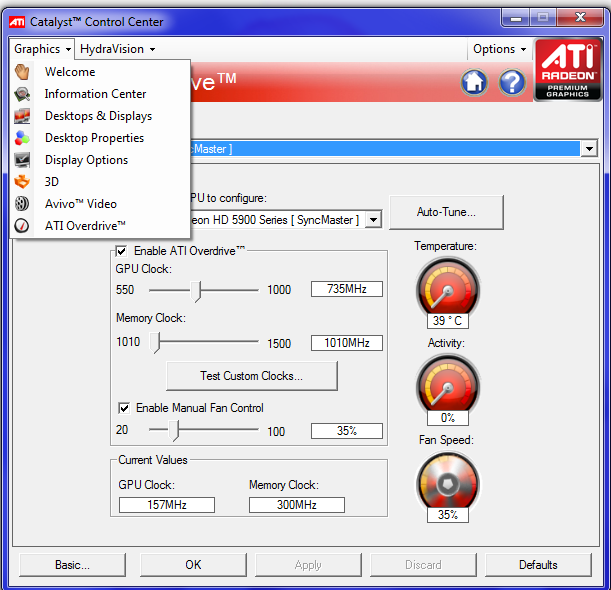Expand the blue SyncMaster display dropdown

(x=589, y=148)
